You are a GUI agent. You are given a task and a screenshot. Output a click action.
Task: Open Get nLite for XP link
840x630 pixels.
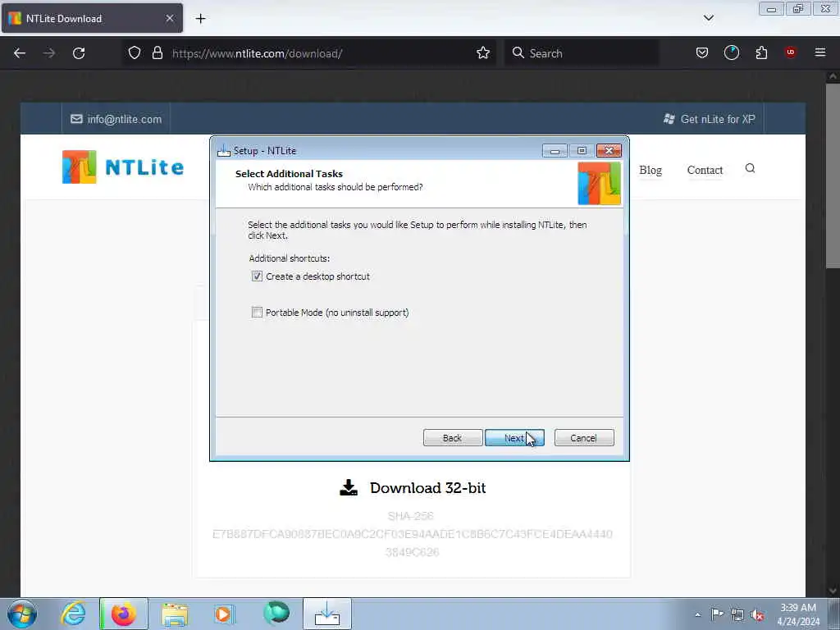pyautogui.click(x=718, y=120)
